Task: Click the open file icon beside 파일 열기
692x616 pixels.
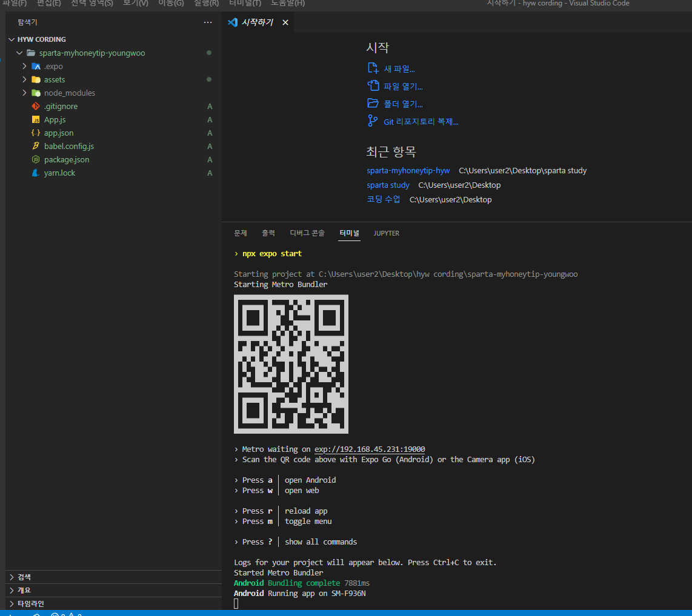Action: tap(373, 85)
